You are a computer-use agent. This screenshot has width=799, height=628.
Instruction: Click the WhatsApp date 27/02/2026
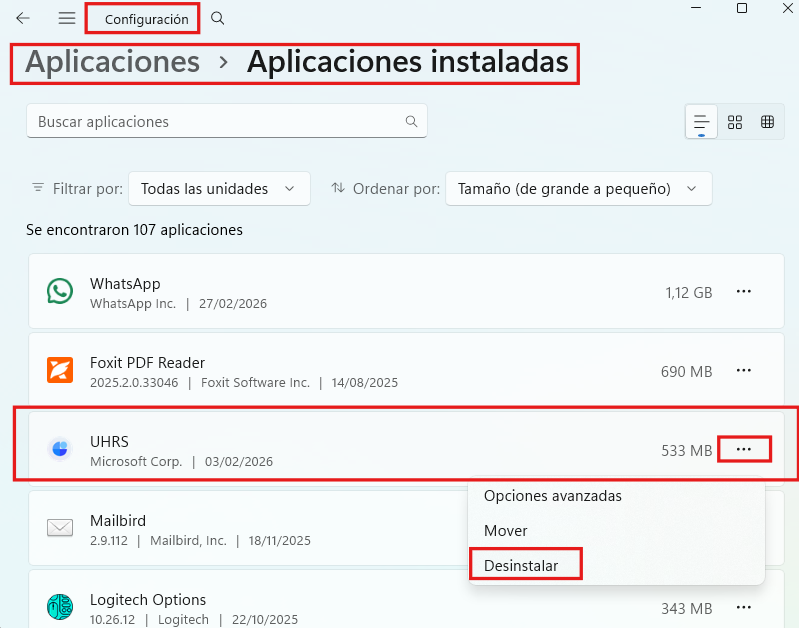click(x=233, y=303)
